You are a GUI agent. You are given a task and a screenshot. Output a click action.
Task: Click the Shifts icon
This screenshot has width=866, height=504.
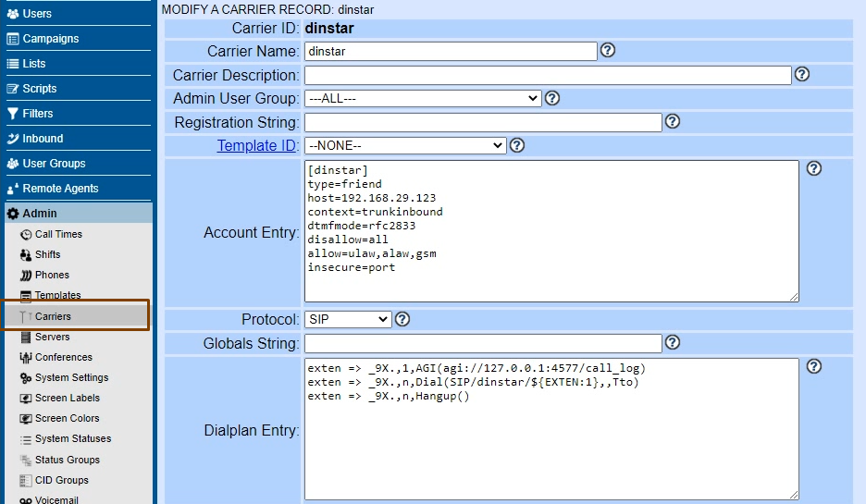pyautogui.click(x=26, y=255)
